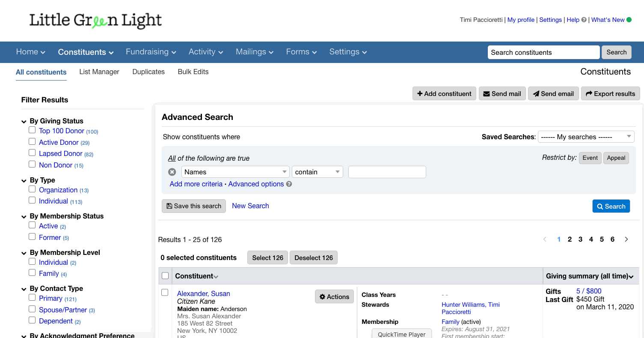Open the Home menu
The height and width of the screenshot is (338, 644).
(31, 52)
